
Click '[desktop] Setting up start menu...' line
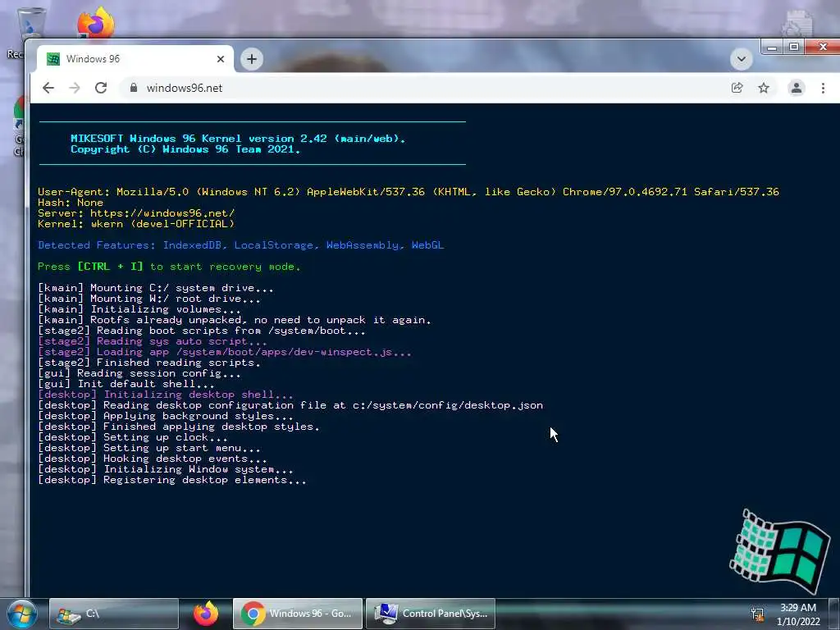pyautogui.click(x=149, y=449)
